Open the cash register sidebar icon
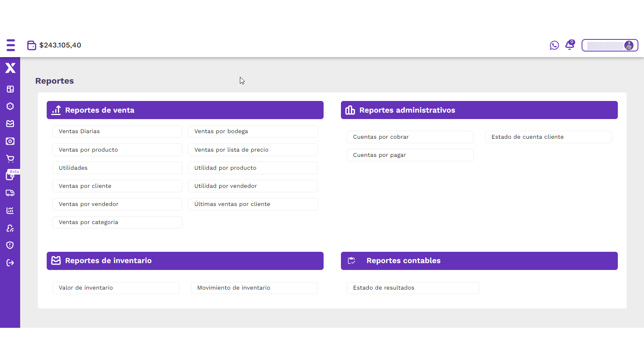Viewport: 644px width, 362px height. [x=10, y=141]
